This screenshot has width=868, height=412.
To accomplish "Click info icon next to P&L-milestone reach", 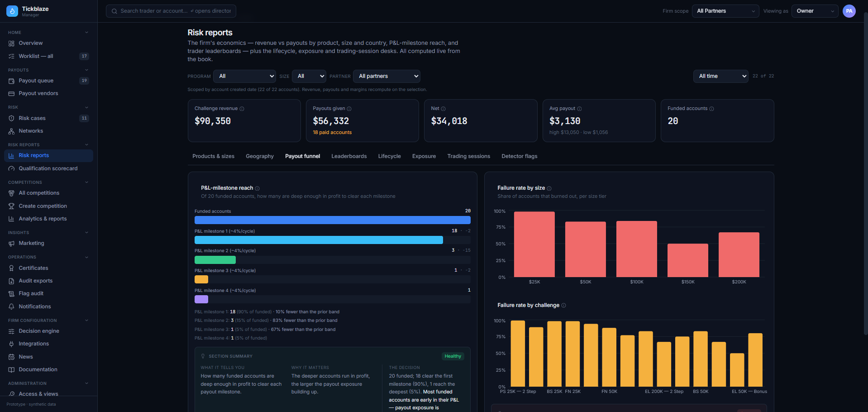I will (x=257, y=188).
